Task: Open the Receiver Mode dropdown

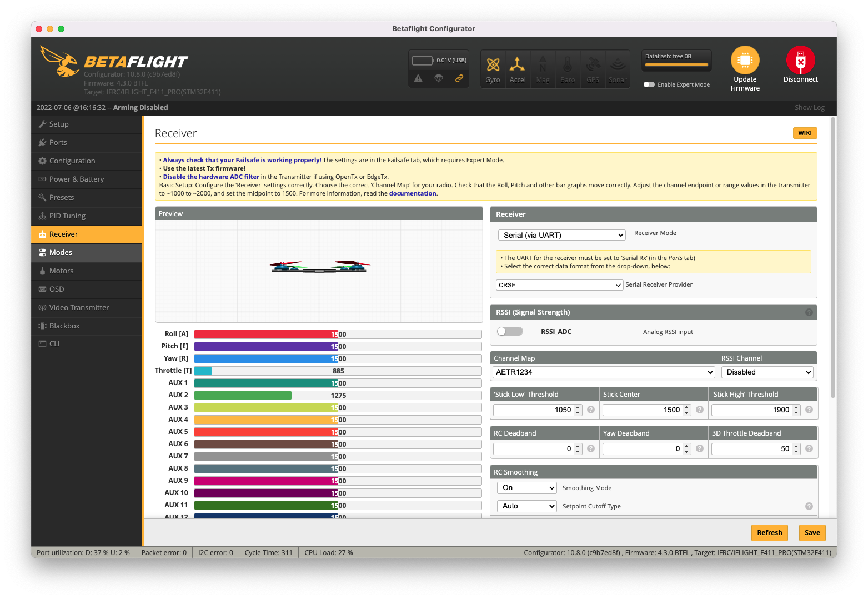Action: (x=562, y=235)
